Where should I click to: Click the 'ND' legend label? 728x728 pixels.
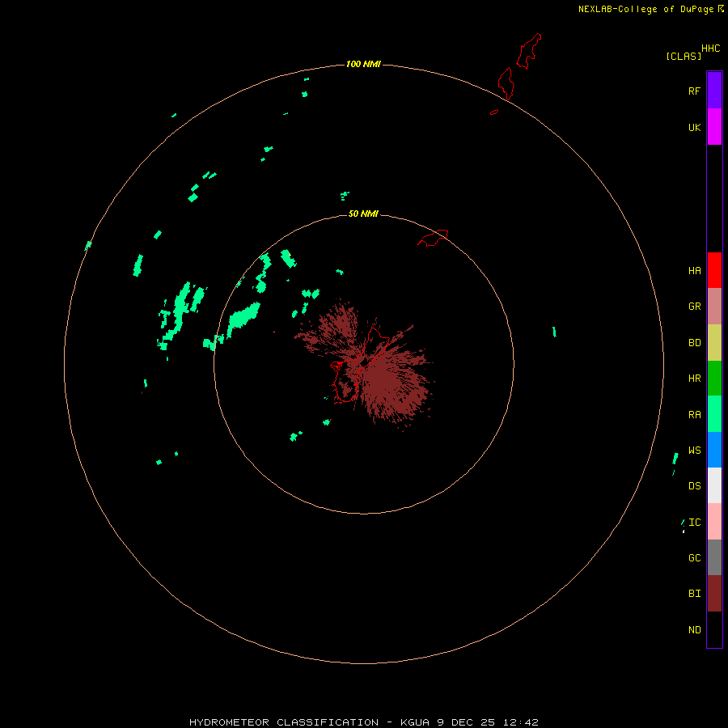point(694,630)
